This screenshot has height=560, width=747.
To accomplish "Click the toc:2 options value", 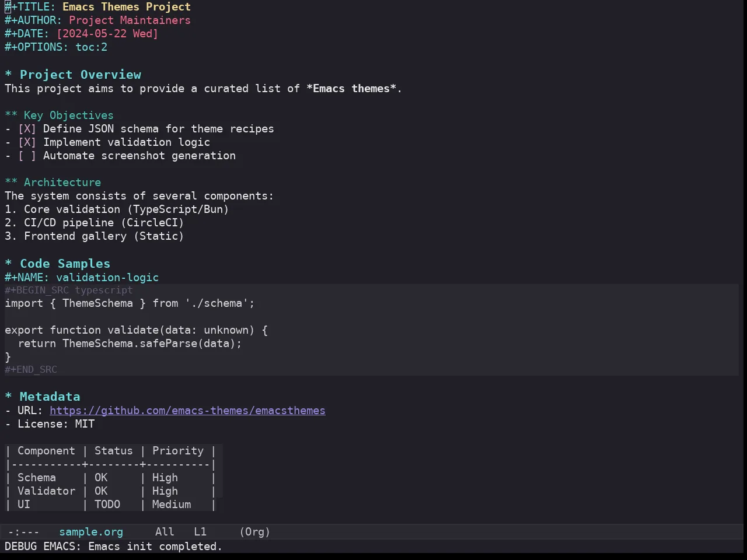I will tap(91, 47).
